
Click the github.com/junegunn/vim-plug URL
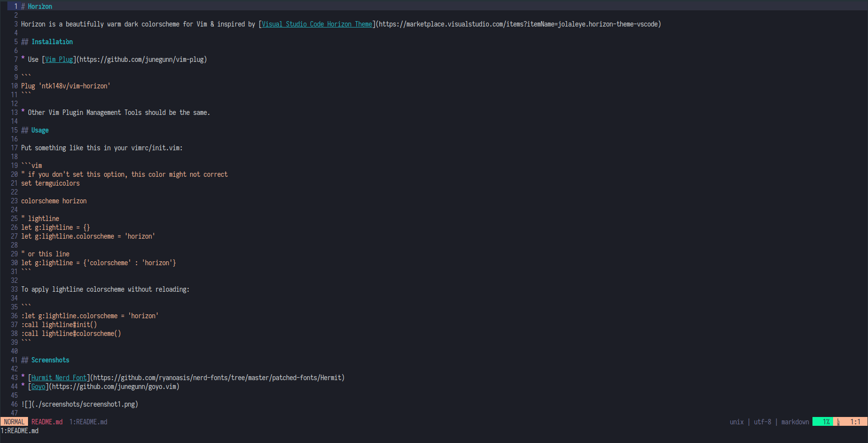click(x=142, y=59)
